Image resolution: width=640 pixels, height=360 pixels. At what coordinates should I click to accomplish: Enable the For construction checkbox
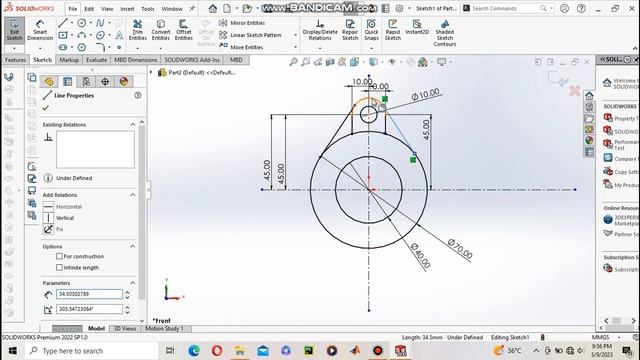point(60,256)
